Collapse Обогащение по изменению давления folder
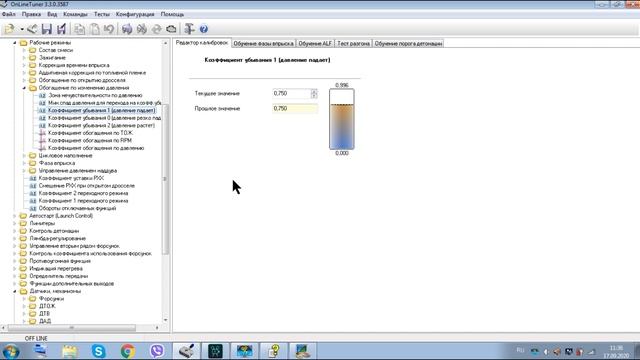Image resolution: width=640 pixels, height=360 pixels. point(24,88)
